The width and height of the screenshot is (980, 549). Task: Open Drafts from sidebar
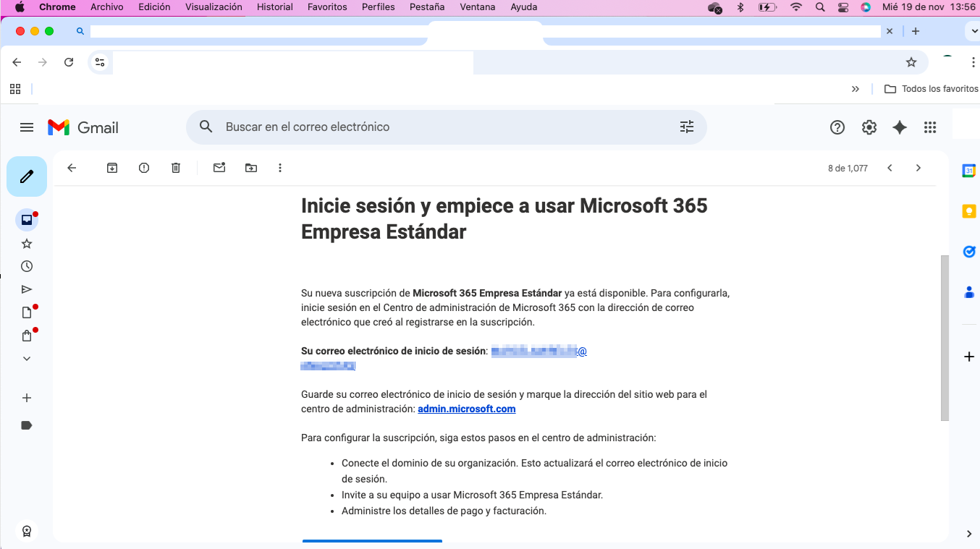point(27,312)
